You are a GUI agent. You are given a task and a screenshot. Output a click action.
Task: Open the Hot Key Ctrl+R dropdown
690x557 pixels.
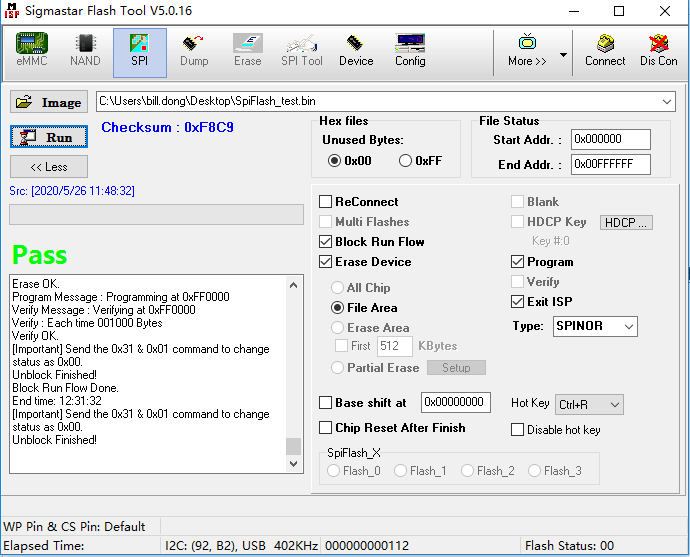pyautogui.click(x=614, y=404)
